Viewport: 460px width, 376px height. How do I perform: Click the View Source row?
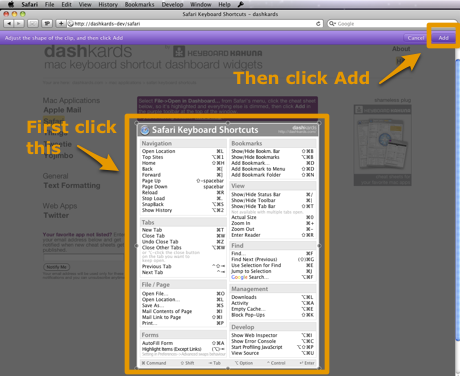(273, 353)
